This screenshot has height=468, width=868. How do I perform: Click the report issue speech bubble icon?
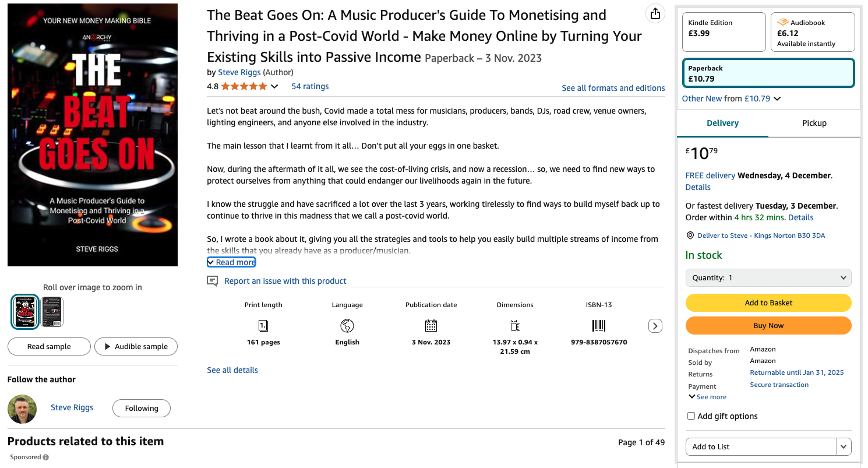click(212, 281)
